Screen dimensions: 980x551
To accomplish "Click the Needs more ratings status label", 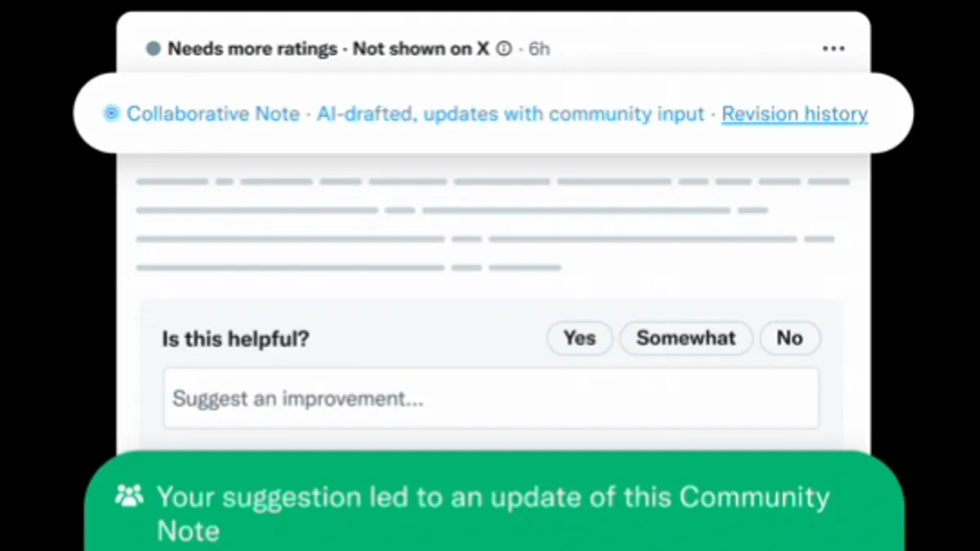I will (252, 49).
